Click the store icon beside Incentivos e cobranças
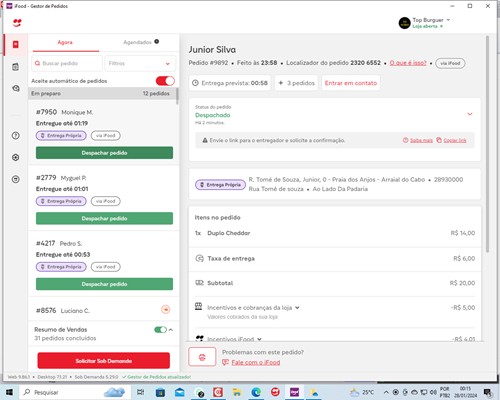Image resolution: width=500 pixels, height=400 pixels. point(199,306)
